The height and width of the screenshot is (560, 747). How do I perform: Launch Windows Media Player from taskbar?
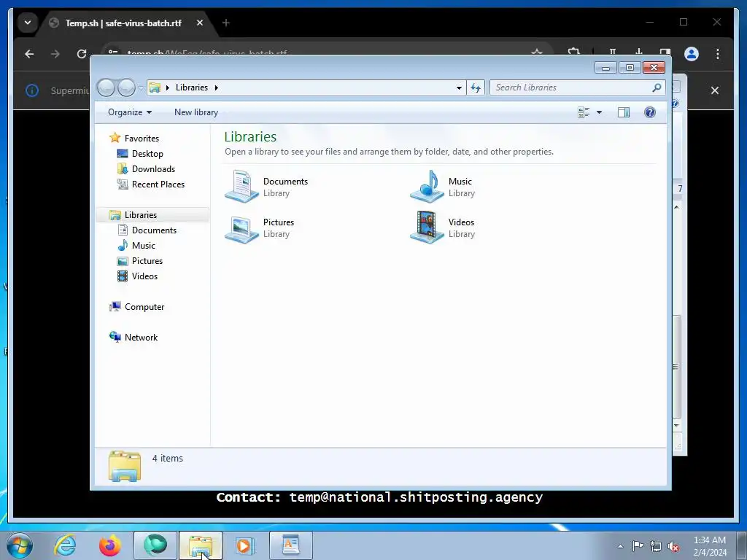tap(245, 545)
